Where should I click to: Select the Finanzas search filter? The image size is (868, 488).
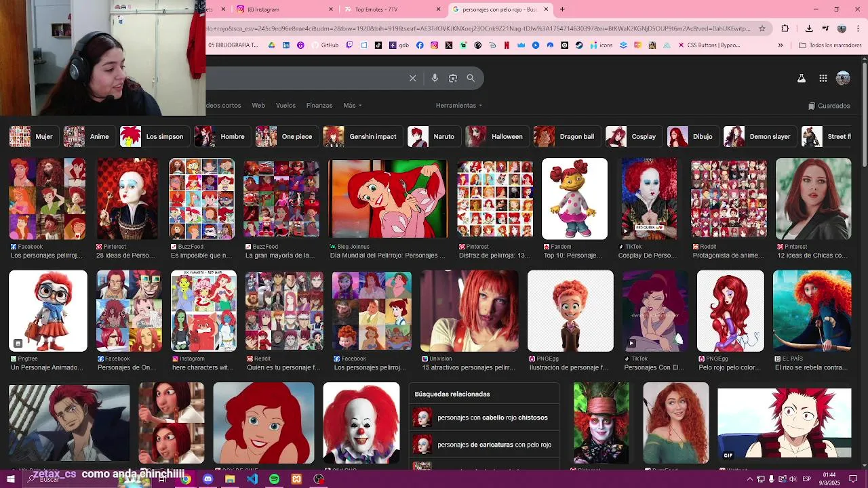[x=319, y=106]
